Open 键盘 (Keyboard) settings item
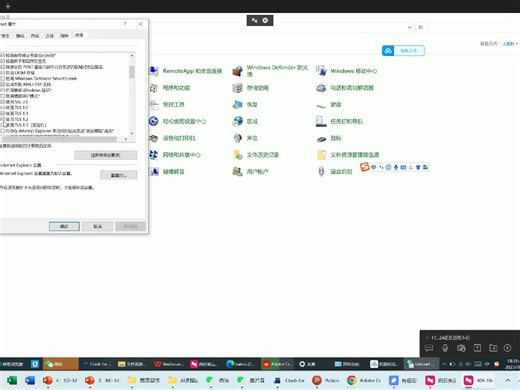Viewport: 520px width, 390px height. (x=329, y=105)
